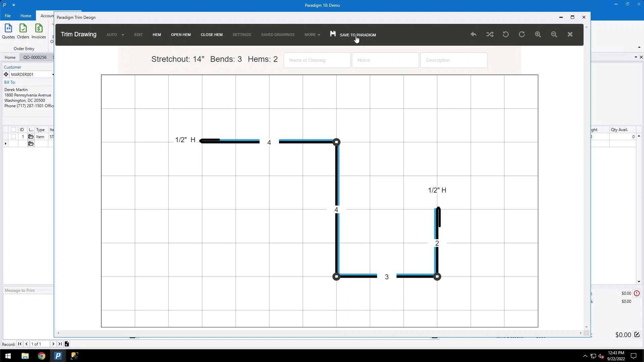The image size is (644, 362).
Task: Expand the AUTO dropdown
Action: tap(115, 35)
